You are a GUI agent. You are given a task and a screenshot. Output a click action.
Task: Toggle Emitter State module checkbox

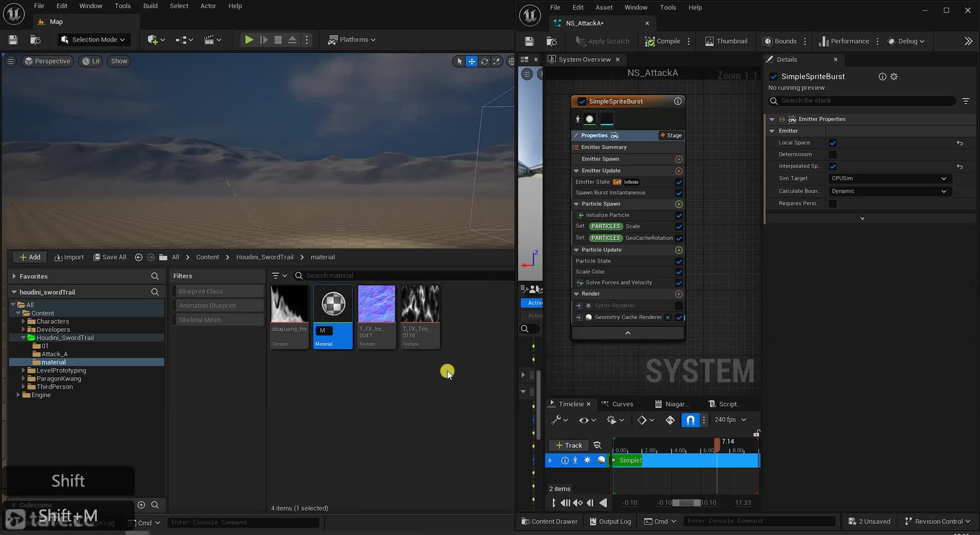[x=679, y=182]
